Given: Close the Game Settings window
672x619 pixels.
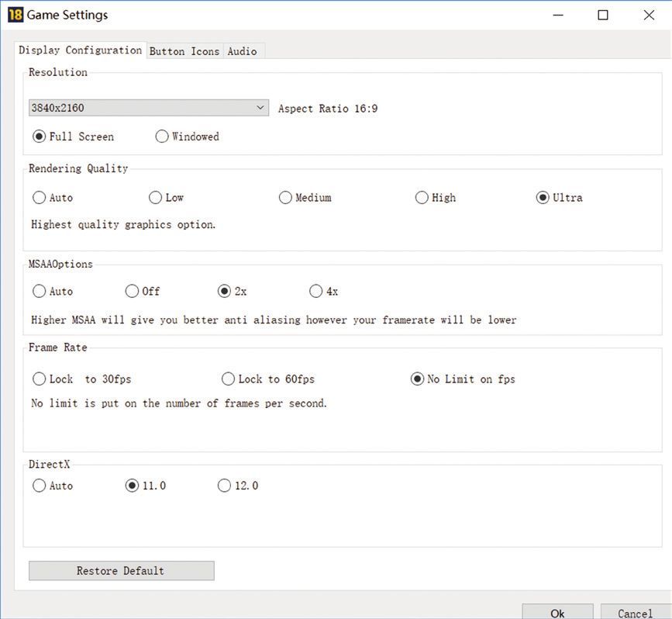Looking at the screenshot, I should click(649, 15).
